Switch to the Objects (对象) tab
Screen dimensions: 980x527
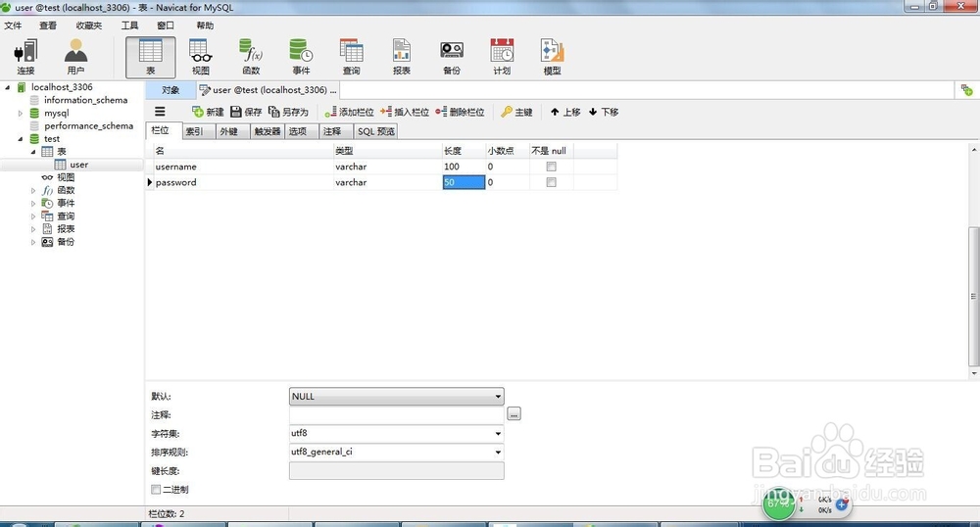pos(171,90)
